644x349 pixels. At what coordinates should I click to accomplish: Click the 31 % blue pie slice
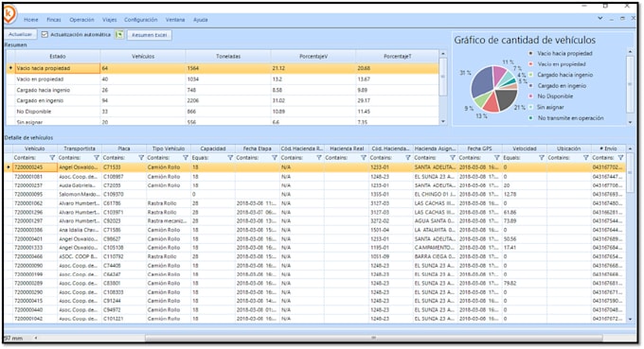tap(482, 82)
